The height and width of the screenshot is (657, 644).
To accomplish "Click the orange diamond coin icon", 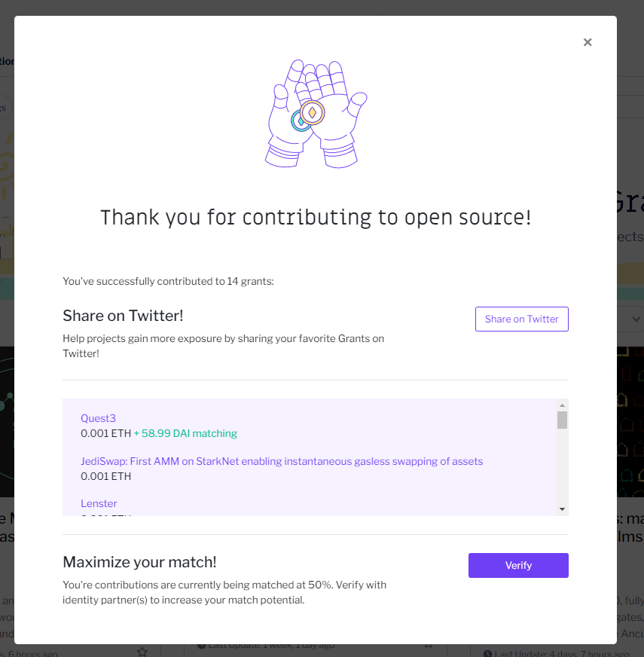I will 312,113.
